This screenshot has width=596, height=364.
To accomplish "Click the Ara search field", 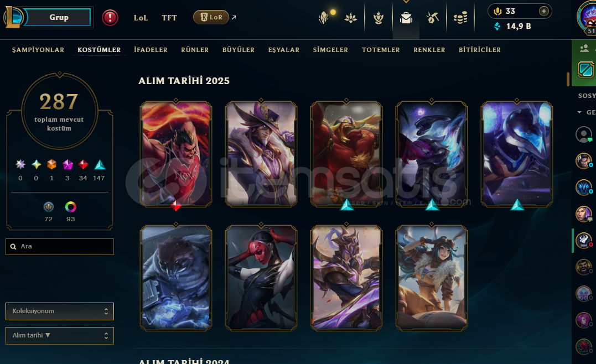I will click(60, 247).
